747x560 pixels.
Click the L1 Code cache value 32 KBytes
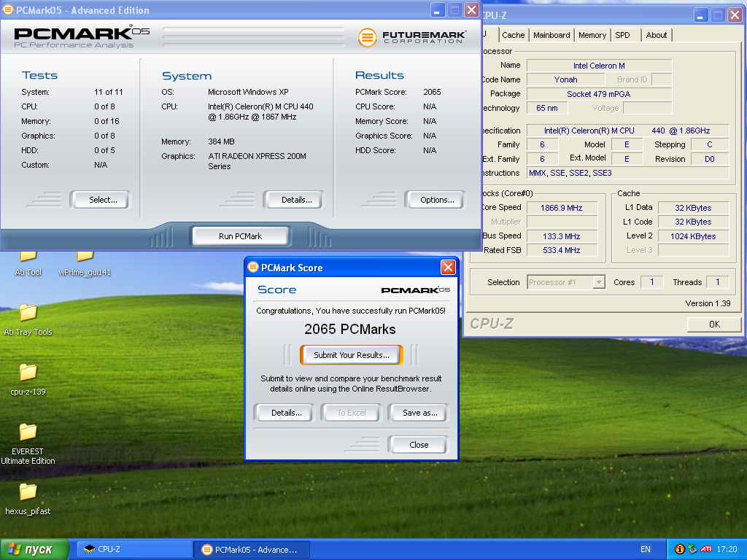693,222
